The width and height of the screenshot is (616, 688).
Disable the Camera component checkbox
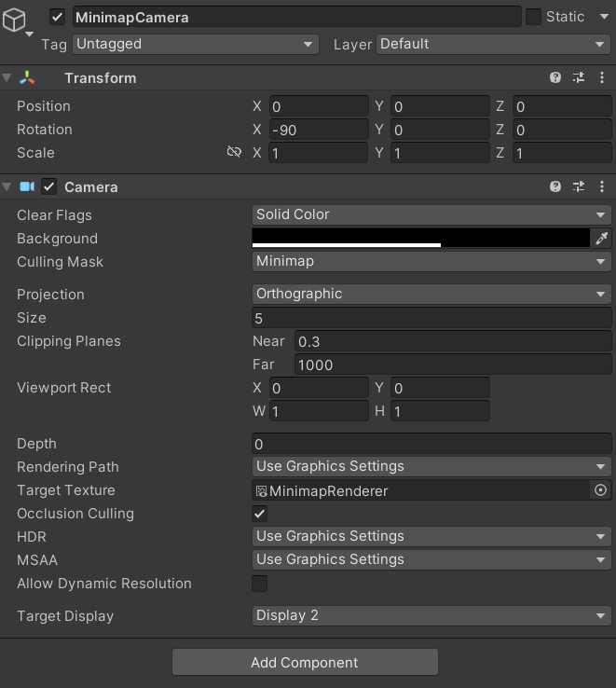[49, 187]
